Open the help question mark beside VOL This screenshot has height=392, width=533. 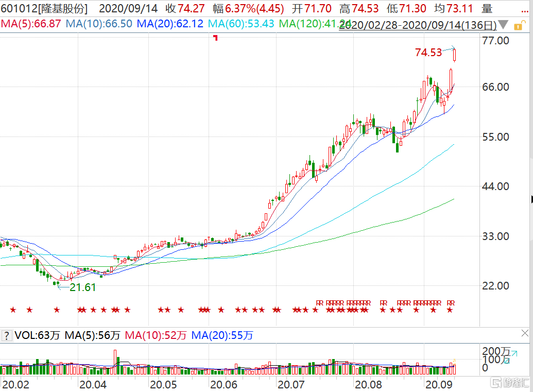6,335
